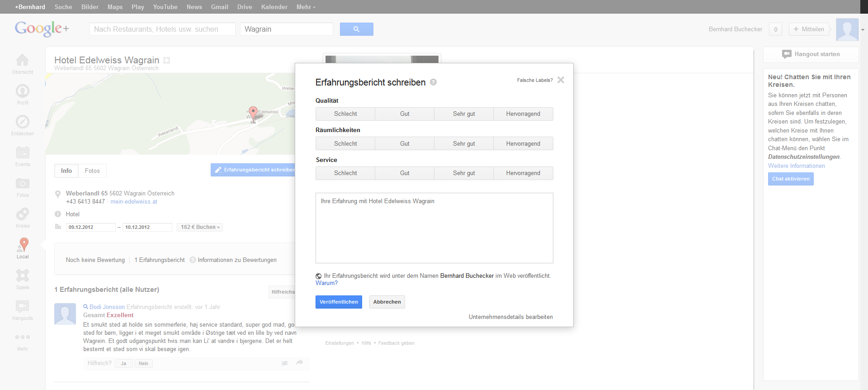Screen dimensions: 868x390
Task: Click Chat aktivieren button
Action: click(x=791, y=179)
